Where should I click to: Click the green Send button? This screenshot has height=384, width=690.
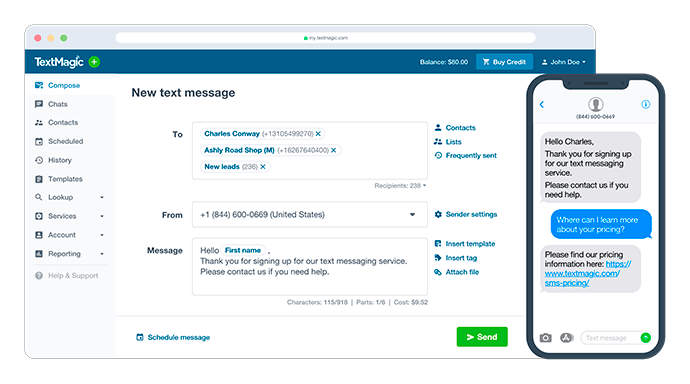[x=482, y=337]
